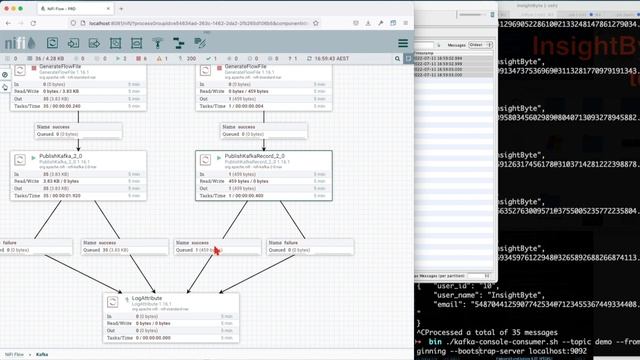Open browser downloads icon
This screenshot has height=360, width=640.
(x=368, y=23)
